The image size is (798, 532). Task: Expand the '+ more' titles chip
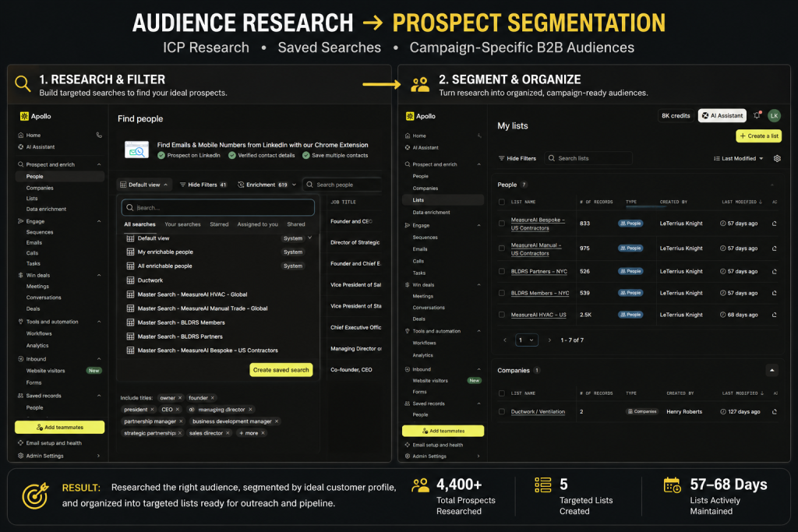[252, 433]
